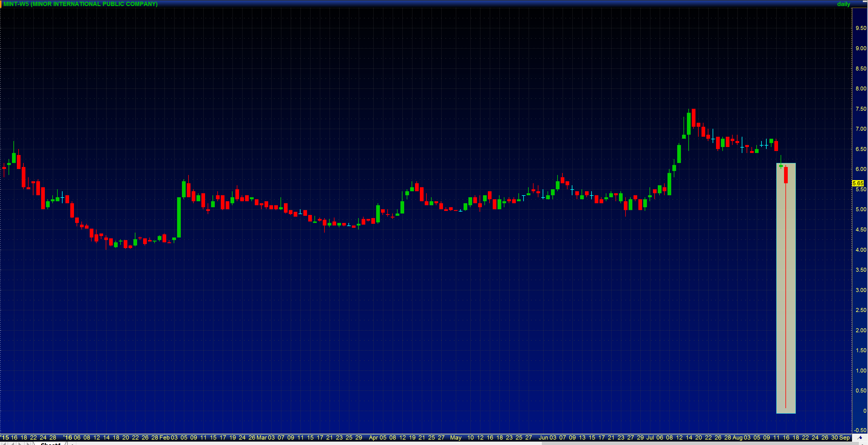The height and width of the screenshot is (445, 868).
Task: Click the blue pin icon at axis corner
Action: tap(860, 438)
